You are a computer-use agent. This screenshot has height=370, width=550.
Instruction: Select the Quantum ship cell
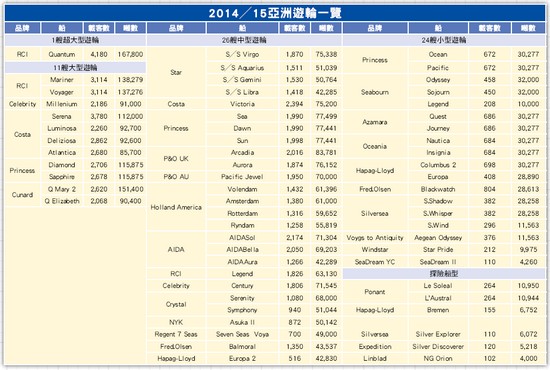pyautogui.click(x=62, y=54)
